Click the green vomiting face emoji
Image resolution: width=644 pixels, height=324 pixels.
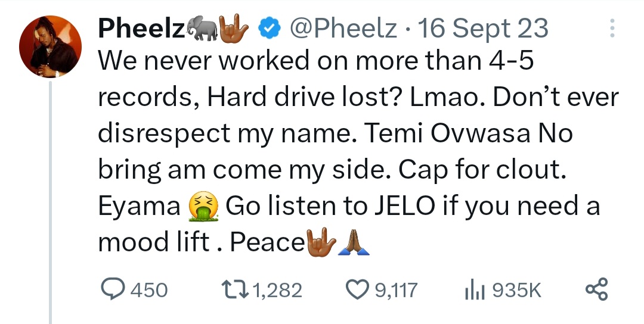point(204,207)
